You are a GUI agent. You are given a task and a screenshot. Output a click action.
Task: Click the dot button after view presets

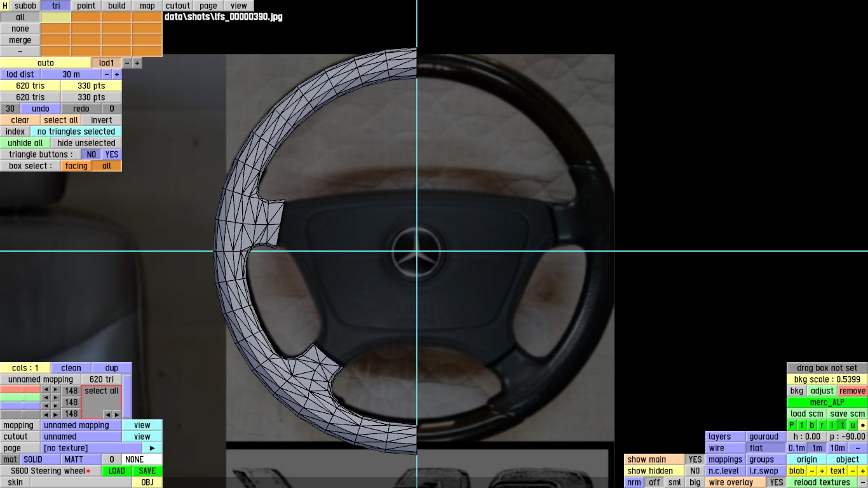(x=863, y=425)
